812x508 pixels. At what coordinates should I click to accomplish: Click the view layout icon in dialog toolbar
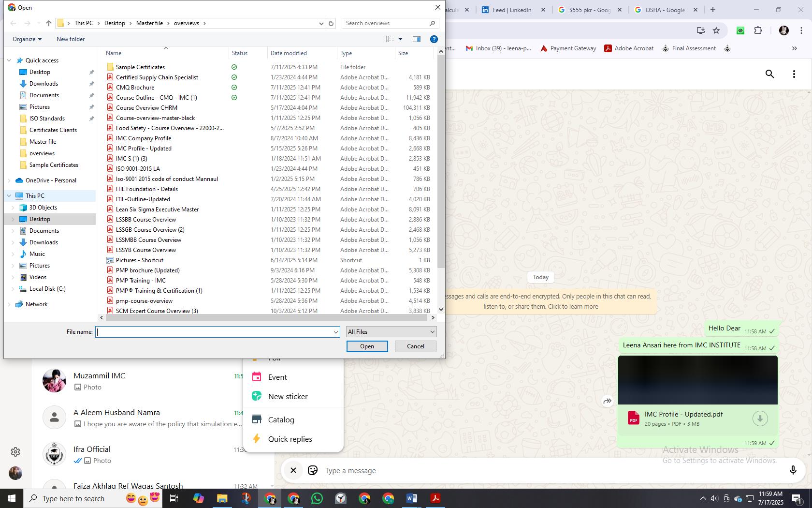(390, 39)
